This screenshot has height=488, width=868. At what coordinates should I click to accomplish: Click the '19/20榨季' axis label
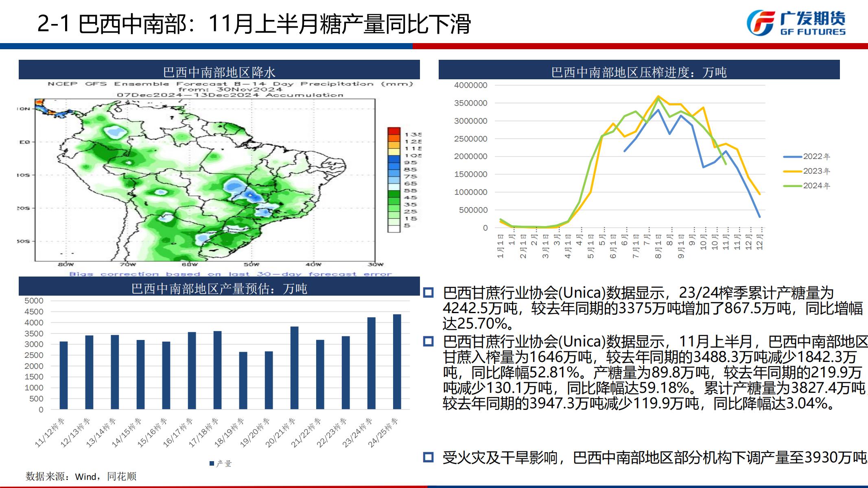(255, 432)
